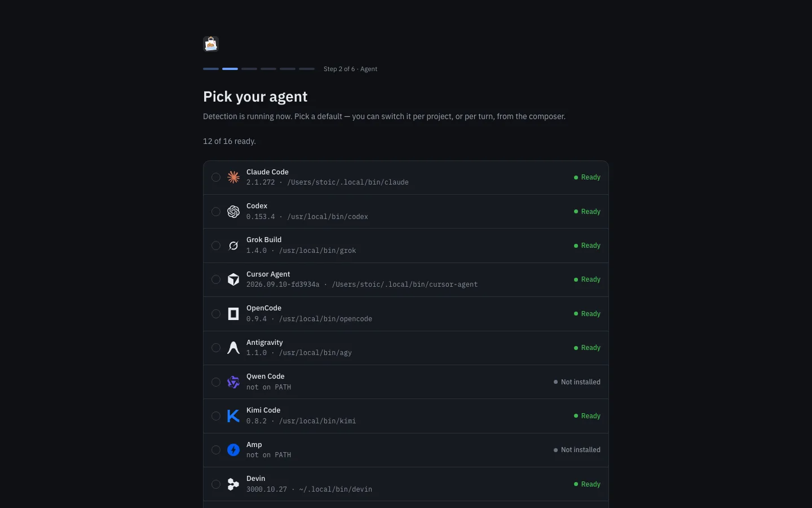Click the 'Step 2 of 6 · Agent' label
Image resolution: width=812 pixels, height=508 pixels.
point(351,69)
